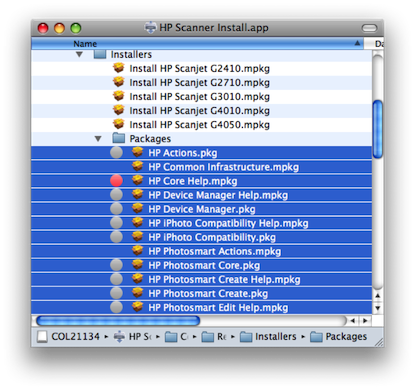
Task: Click the Packages folder icon in the list
Action: coord(119,138)
